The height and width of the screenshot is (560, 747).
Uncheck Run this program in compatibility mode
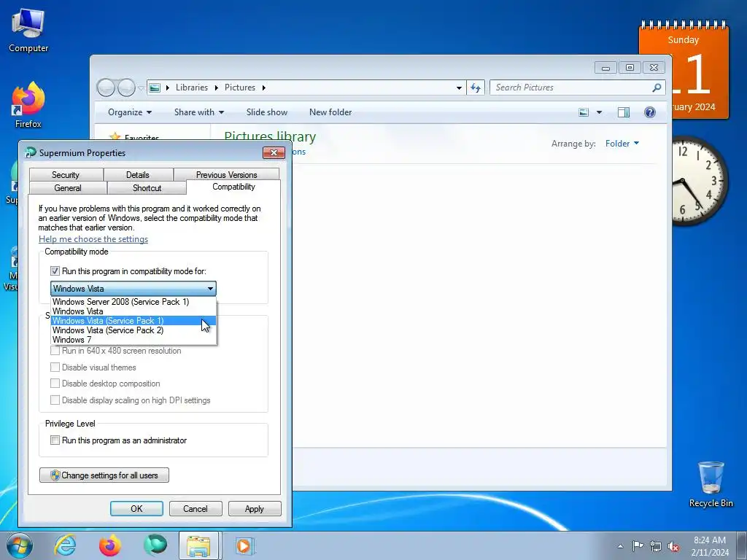[x=55, y=271]
